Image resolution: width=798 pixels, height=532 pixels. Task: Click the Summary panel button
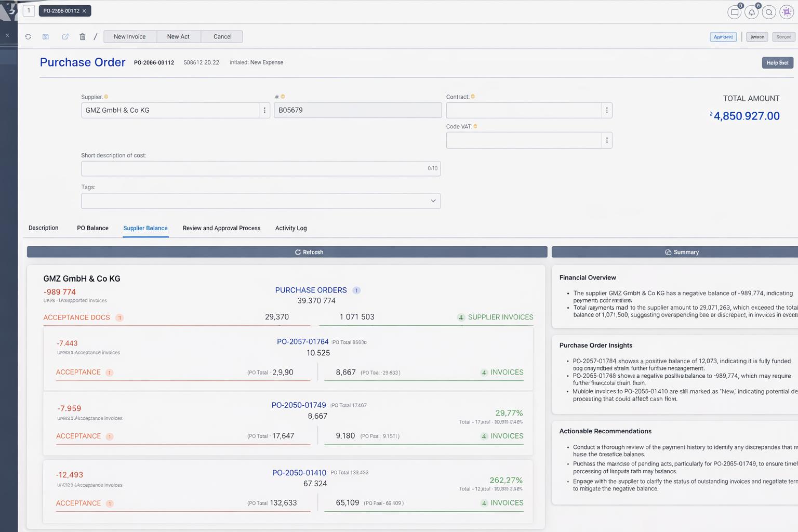point(682,252)
